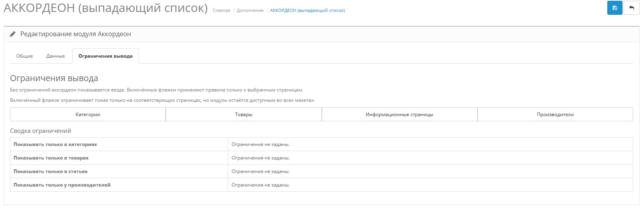Open the 'Данные' tab
This screenshot has height=210, width=644.
(55, 56)
